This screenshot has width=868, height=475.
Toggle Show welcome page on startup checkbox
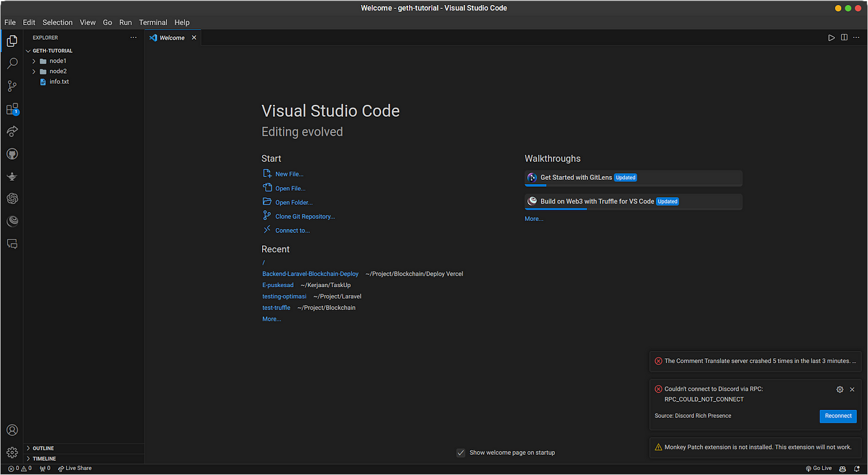[x=461, y=453]
